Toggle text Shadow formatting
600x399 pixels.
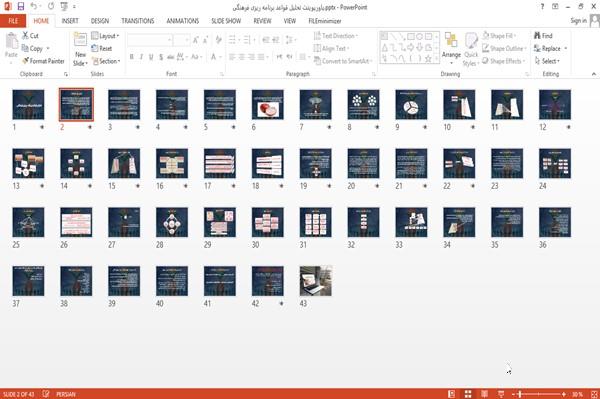click(x=161, y=57)
